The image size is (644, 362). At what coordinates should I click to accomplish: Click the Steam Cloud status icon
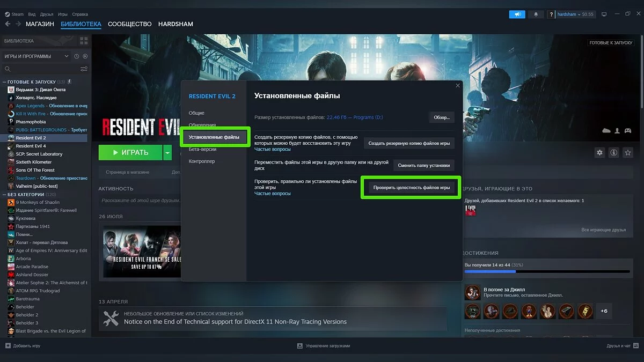[606, 130]
